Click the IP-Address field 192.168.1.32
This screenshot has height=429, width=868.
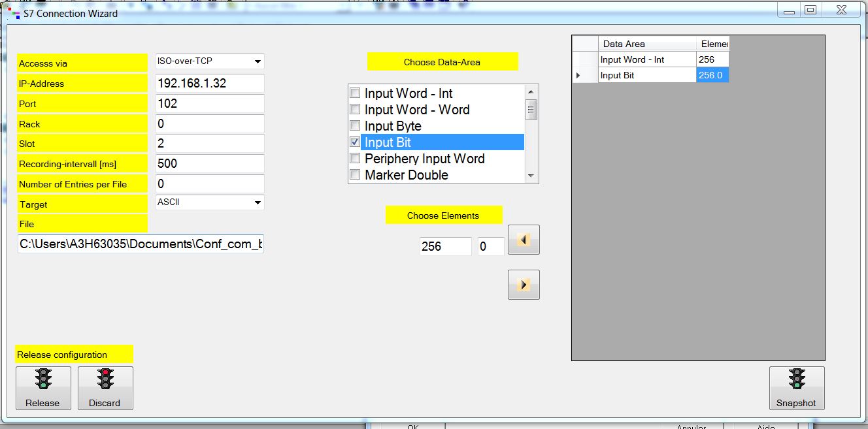(x=210, y=84)
